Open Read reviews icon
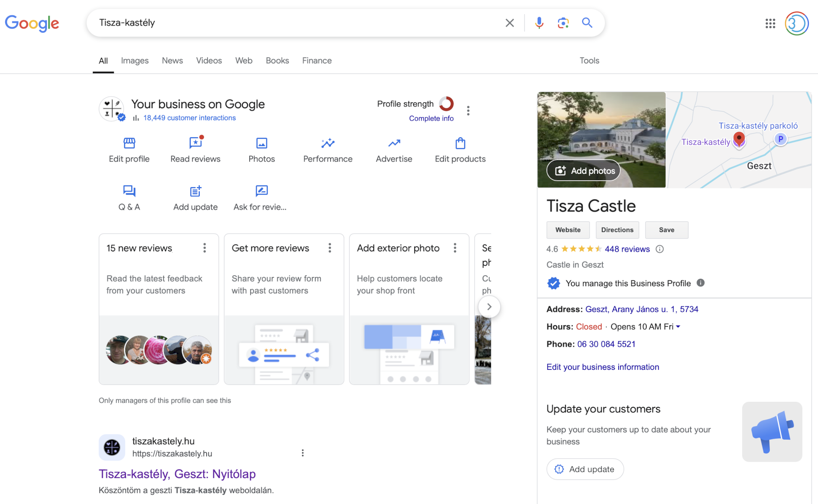Viewport: 818px width, 504px height. 196,142
